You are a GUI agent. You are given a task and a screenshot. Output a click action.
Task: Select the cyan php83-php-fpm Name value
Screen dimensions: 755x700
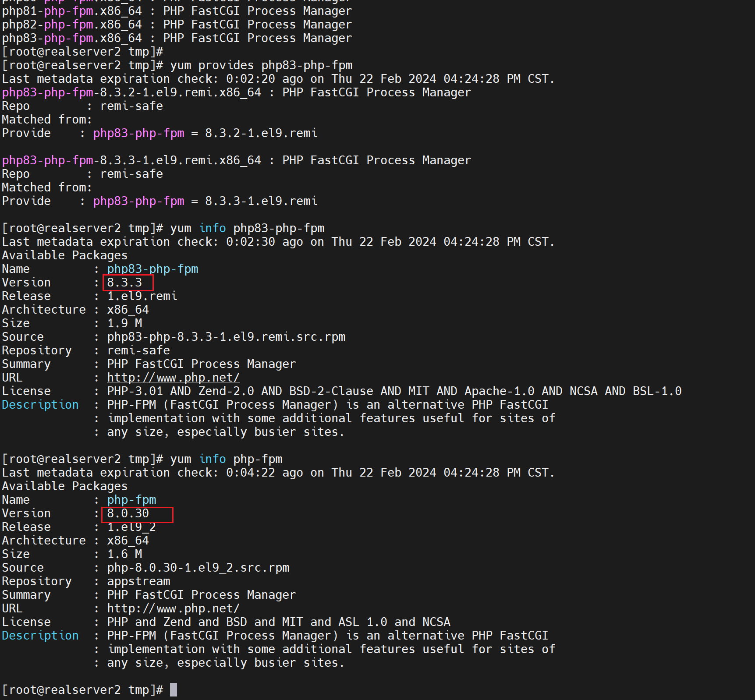pos(152,269)
